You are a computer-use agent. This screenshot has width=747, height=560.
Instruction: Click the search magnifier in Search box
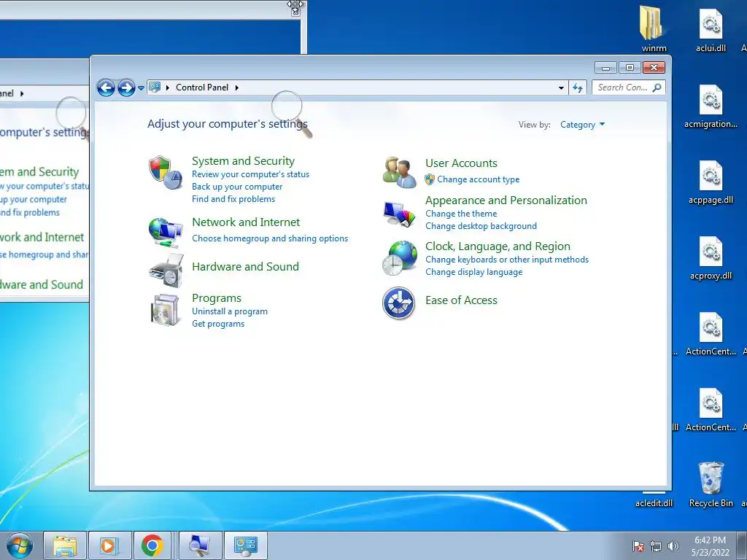(657, 87)
